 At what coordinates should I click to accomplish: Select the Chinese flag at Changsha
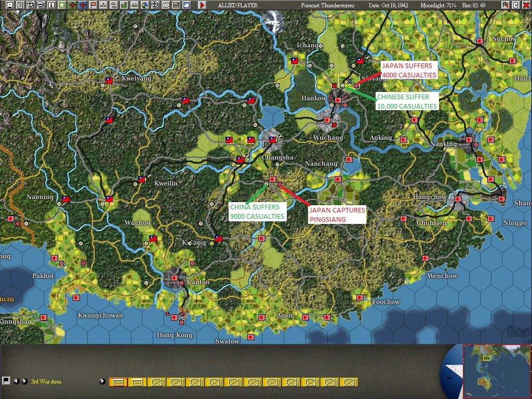(x=273, y=139)
